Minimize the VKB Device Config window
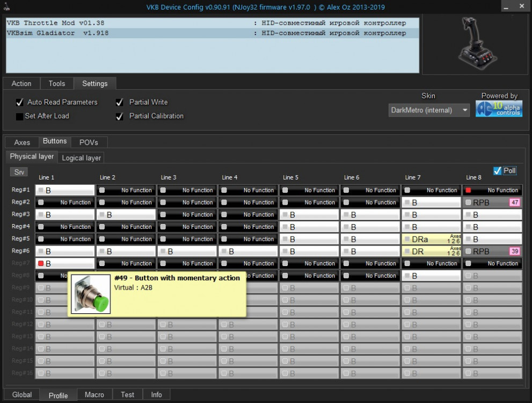The height and width of the screenshot is (403, 532). point(506,7)
